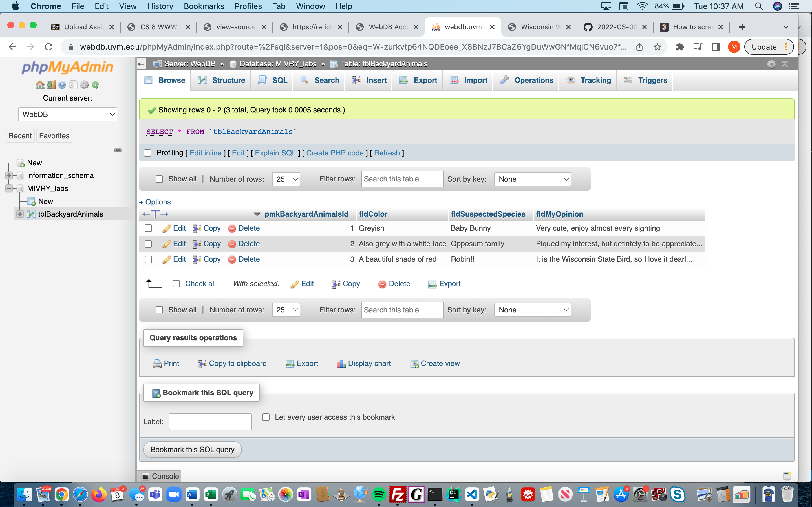Open the top Number of rows dropdown
The image size is (812, 507).
pyautogui.click(x=286, y=179)
